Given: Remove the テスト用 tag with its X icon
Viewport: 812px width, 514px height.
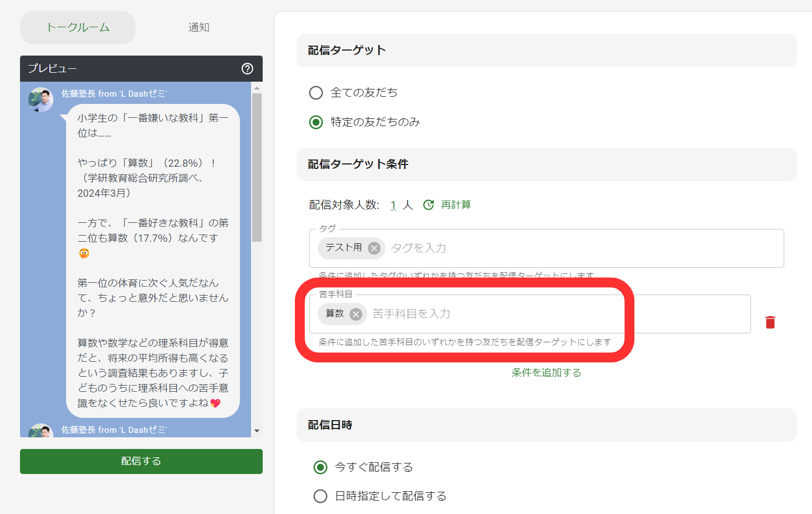Looking at the screenshot, I should (x=374, y=248).
